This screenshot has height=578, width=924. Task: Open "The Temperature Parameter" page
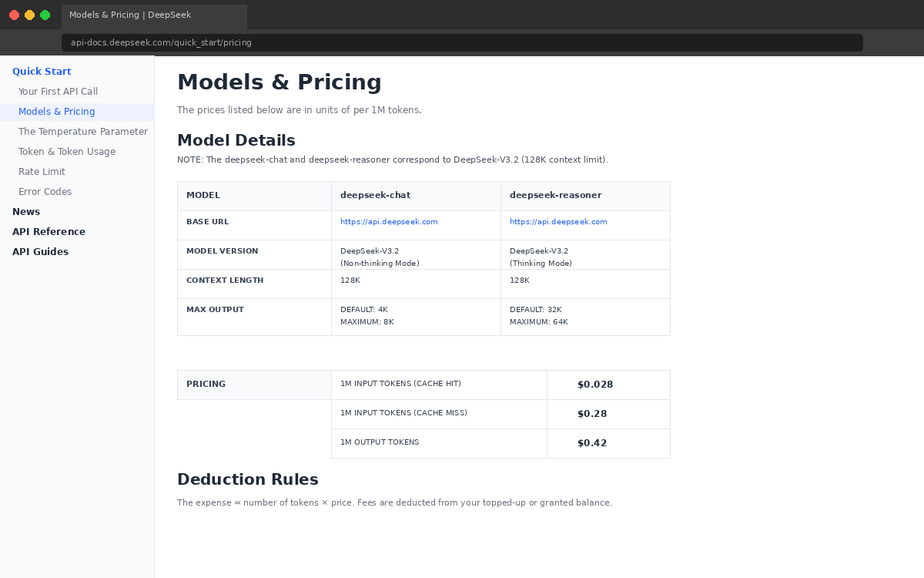tap(82, 131)
